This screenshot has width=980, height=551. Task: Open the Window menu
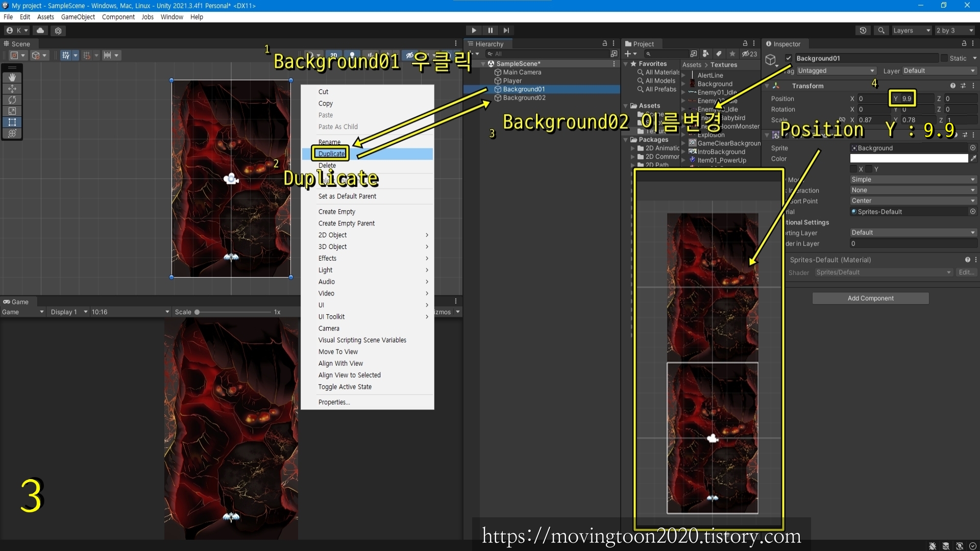click(172, 17)
